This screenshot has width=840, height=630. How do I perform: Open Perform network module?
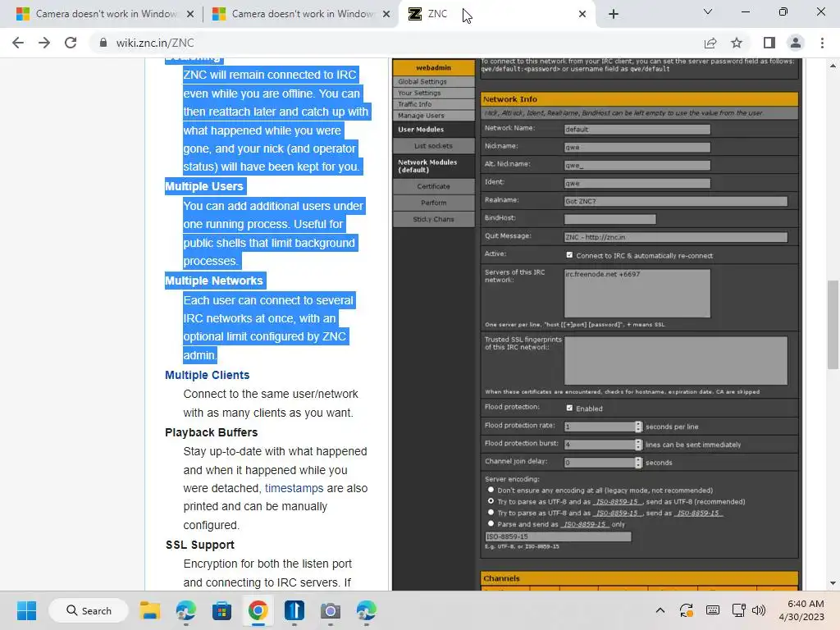click(433, 203)
